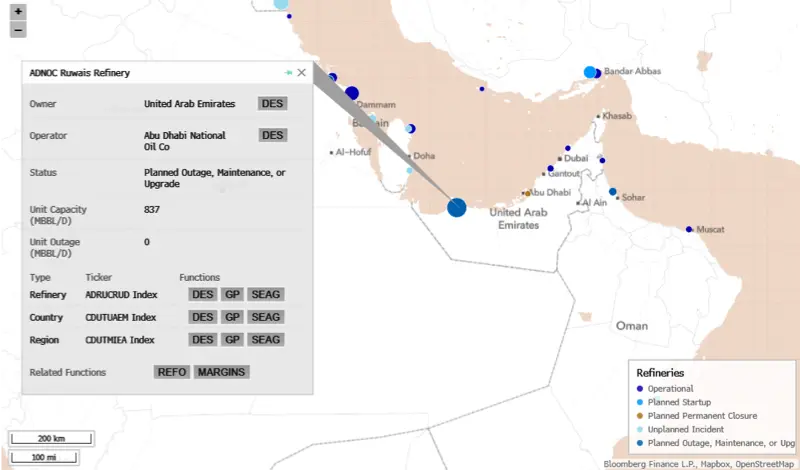This screenshot has width=800, height=470.
Task: Launch the MARGINS related function
Action: [x=221, y=372]
